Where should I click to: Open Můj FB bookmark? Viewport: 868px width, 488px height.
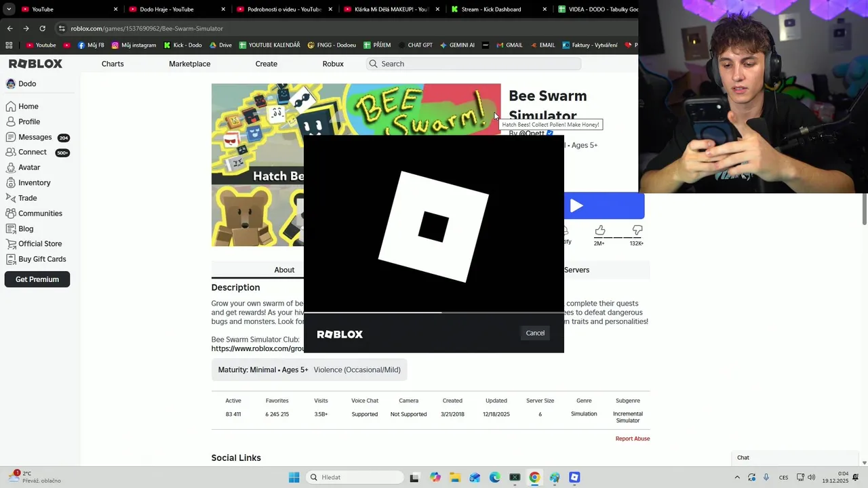(x=91, y=45)
